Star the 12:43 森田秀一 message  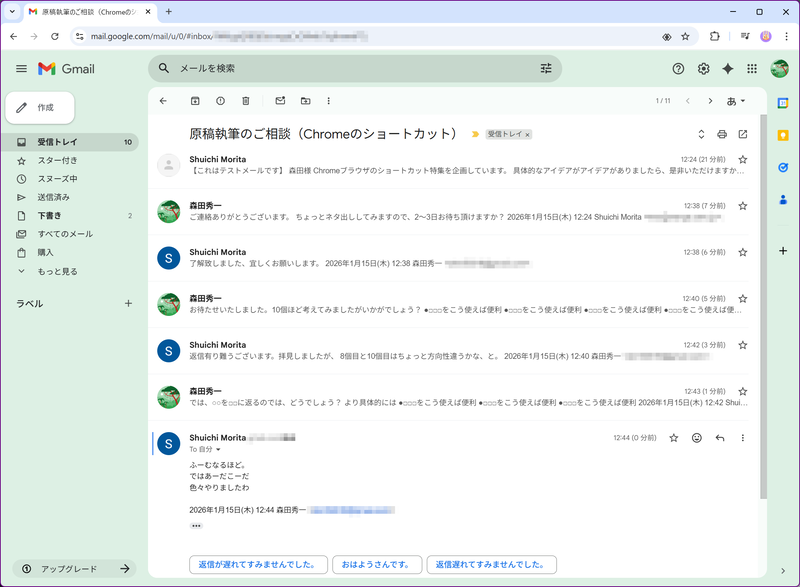743,392
